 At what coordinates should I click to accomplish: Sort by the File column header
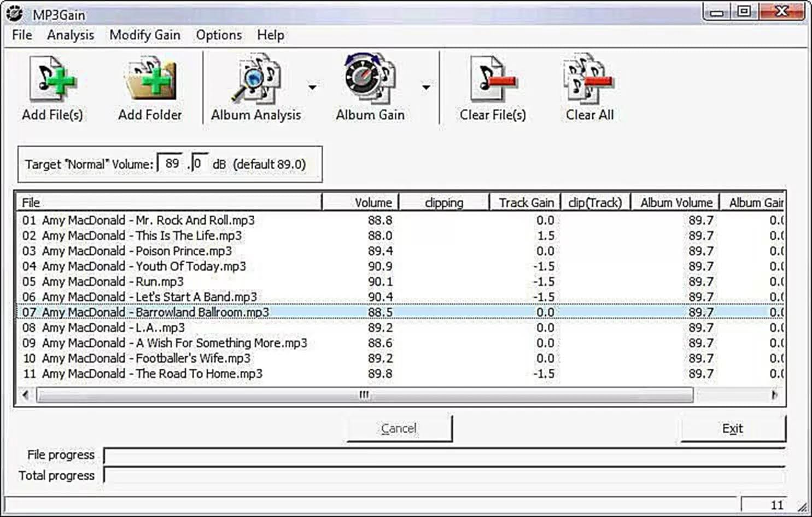pos(169,202)
